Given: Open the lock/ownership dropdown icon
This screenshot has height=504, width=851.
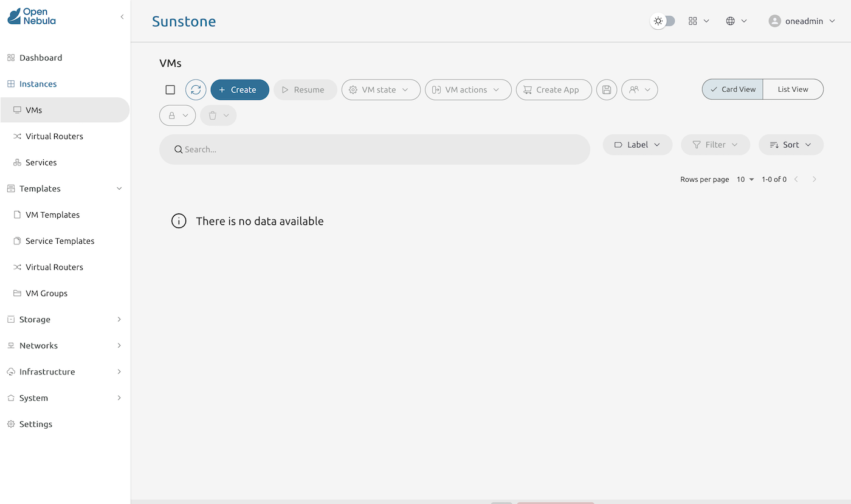Looking at the screenshot, I should (x=177, y=115).
